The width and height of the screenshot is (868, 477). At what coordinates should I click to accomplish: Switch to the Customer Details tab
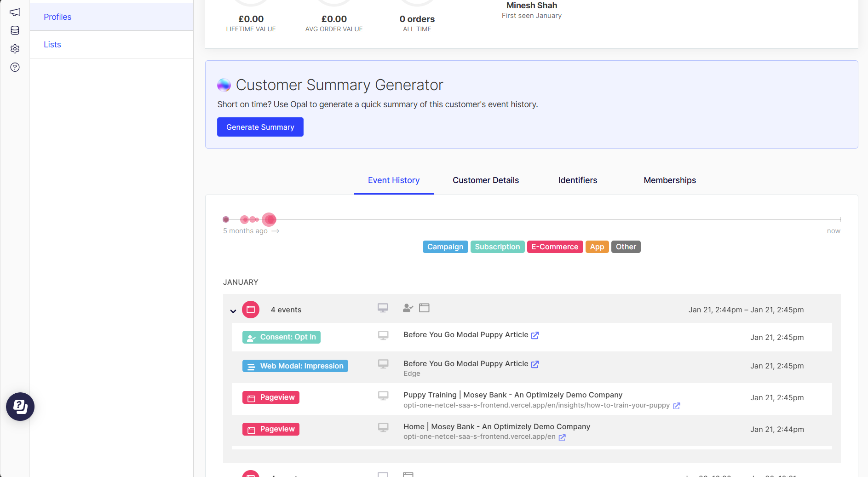pyautogui.click(x=485, y=180)
